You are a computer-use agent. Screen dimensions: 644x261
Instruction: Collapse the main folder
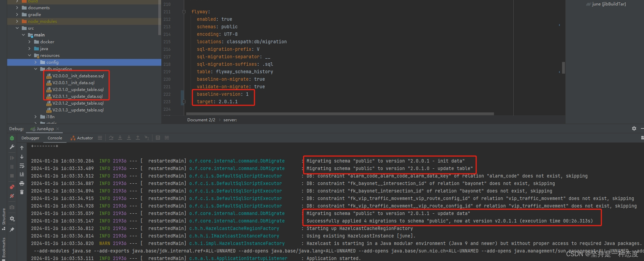[23, 35]
